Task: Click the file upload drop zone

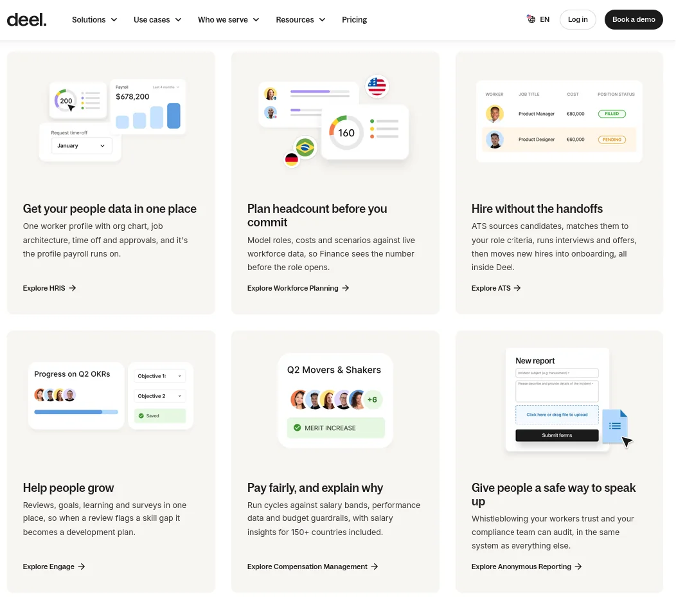Action: (557, 415)
